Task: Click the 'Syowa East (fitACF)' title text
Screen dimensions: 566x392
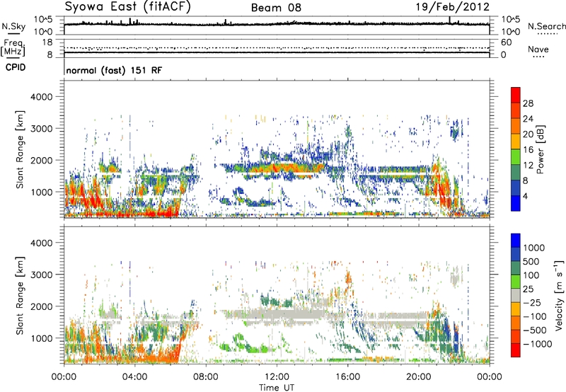Action: [127, 7]
